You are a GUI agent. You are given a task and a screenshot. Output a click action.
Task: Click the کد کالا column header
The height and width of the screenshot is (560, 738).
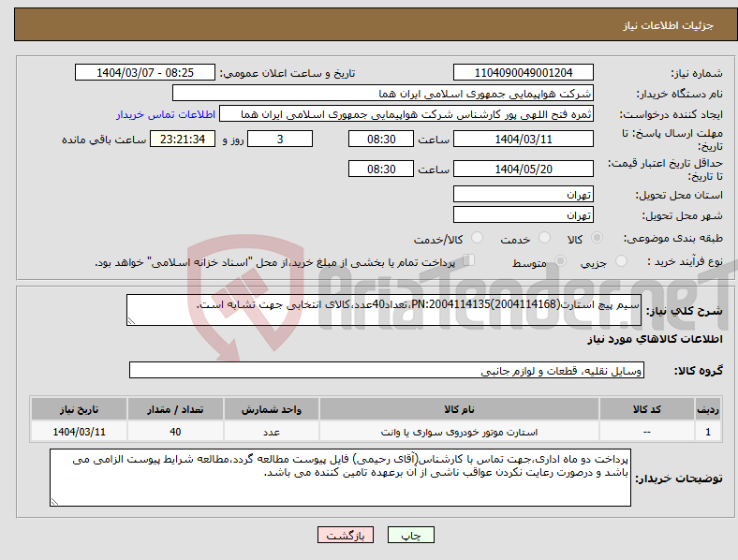647,409
